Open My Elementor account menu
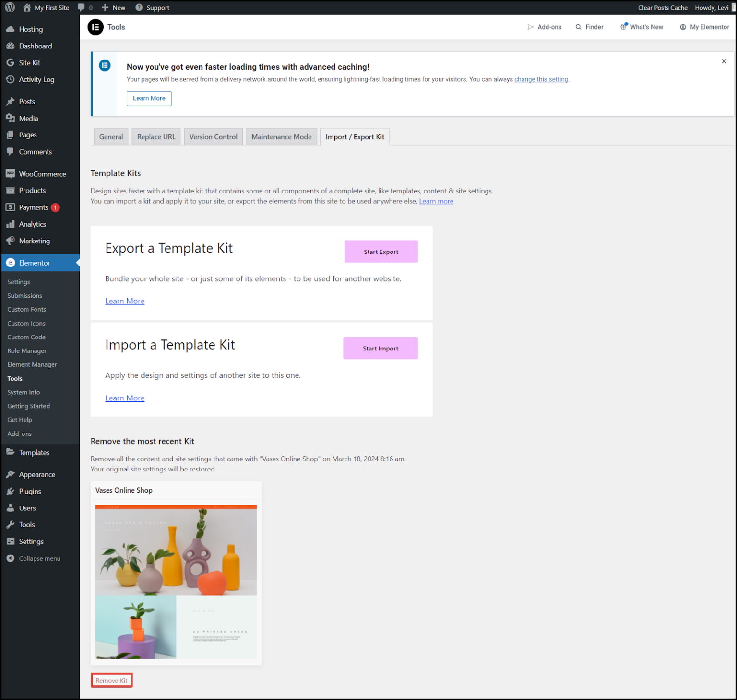This screenshot has width=737, height=700. (704, 27)
